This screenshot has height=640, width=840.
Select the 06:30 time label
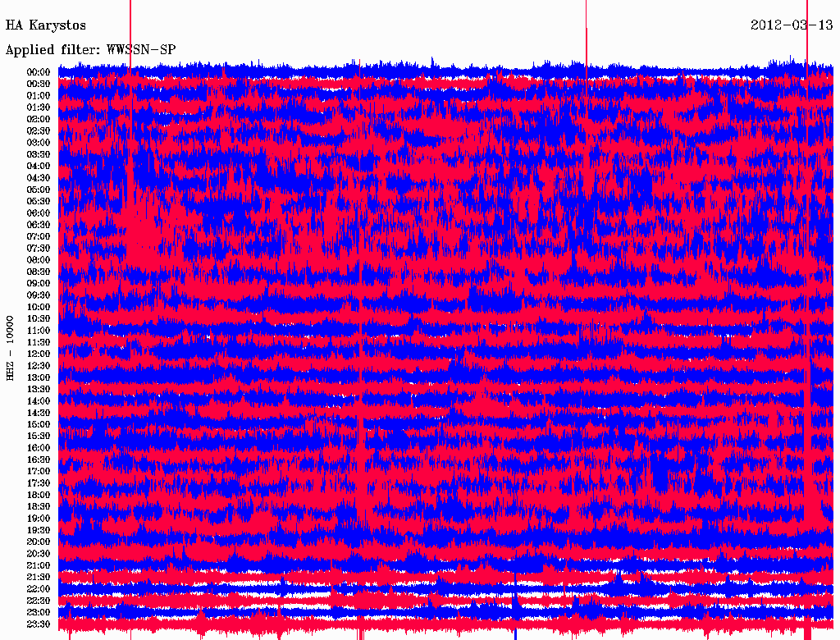tap(39, 225)
